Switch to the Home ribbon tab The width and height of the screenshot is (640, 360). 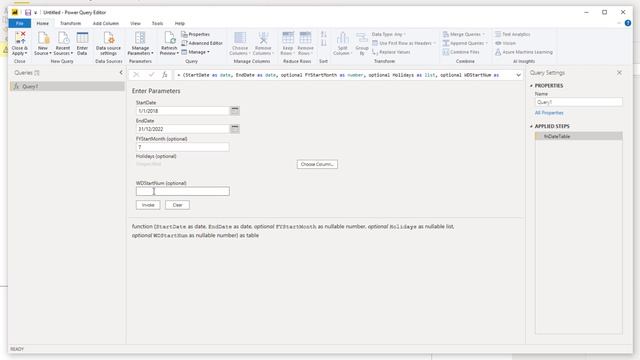42,23
